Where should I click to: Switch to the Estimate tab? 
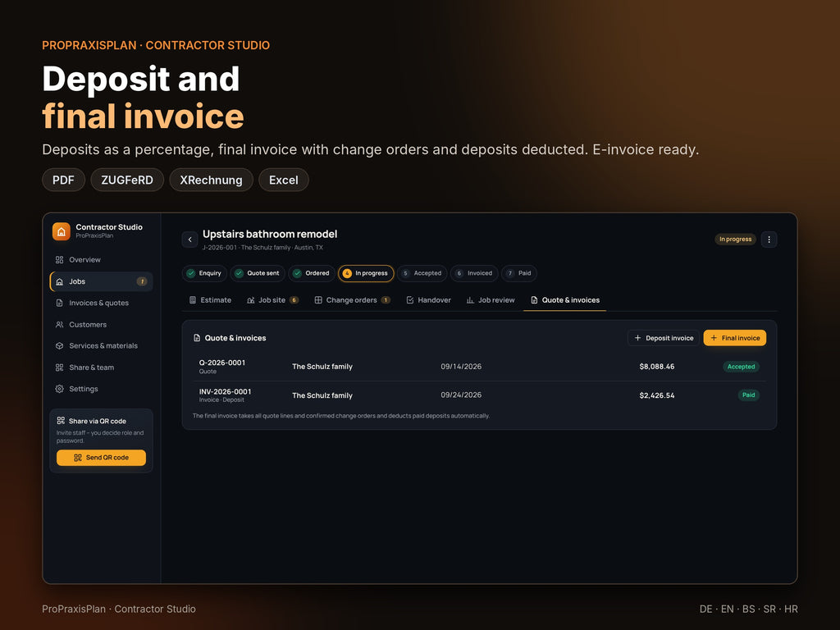click(x=211, y=300)
